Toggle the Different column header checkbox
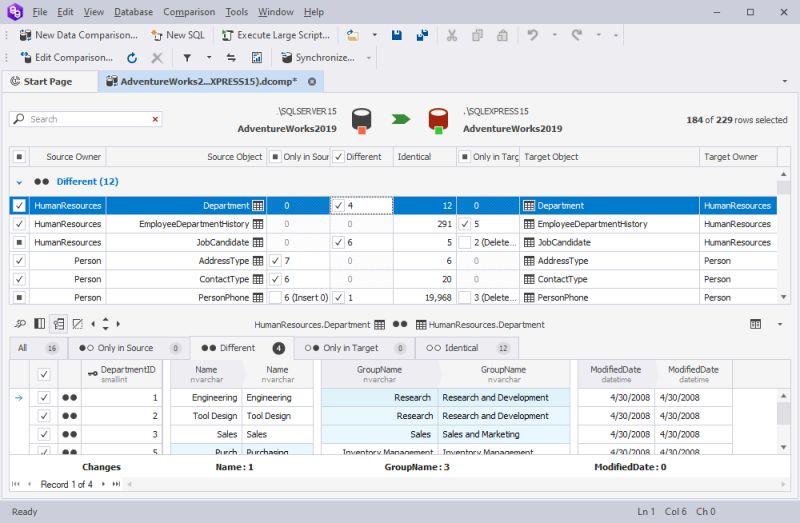 click(338, 157)
